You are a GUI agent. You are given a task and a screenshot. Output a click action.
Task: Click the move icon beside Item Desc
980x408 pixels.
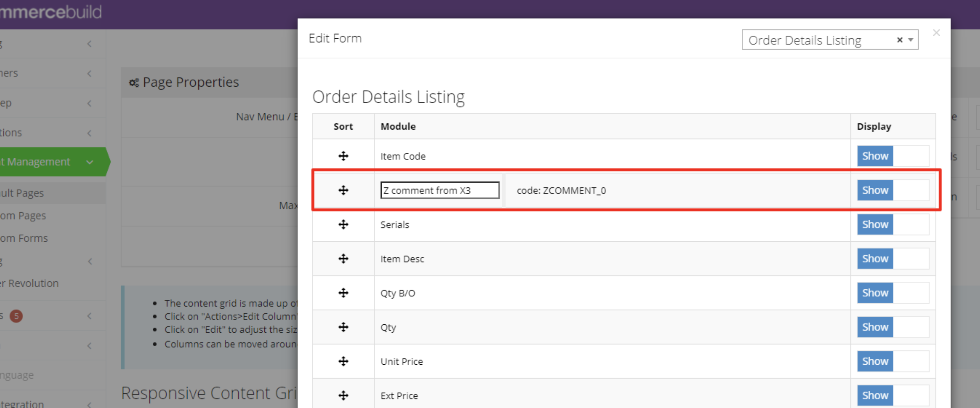(343, 259)
